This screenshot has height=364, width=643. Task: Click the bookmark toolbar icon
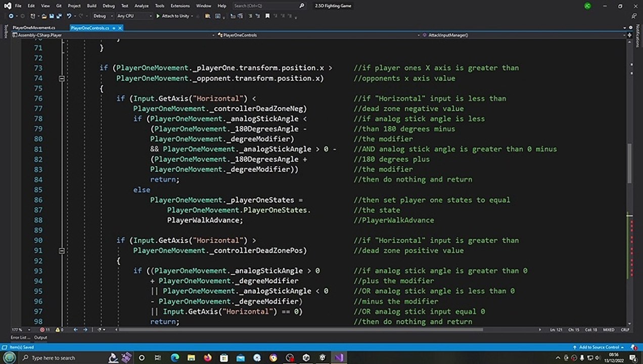(267, 16)
